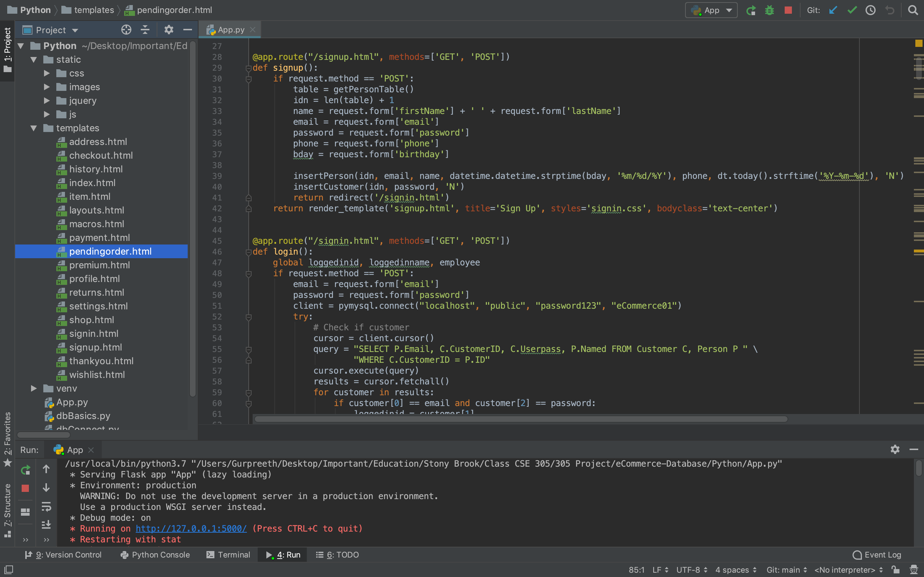Click the Git commit checkmark icon

[852, 10]
